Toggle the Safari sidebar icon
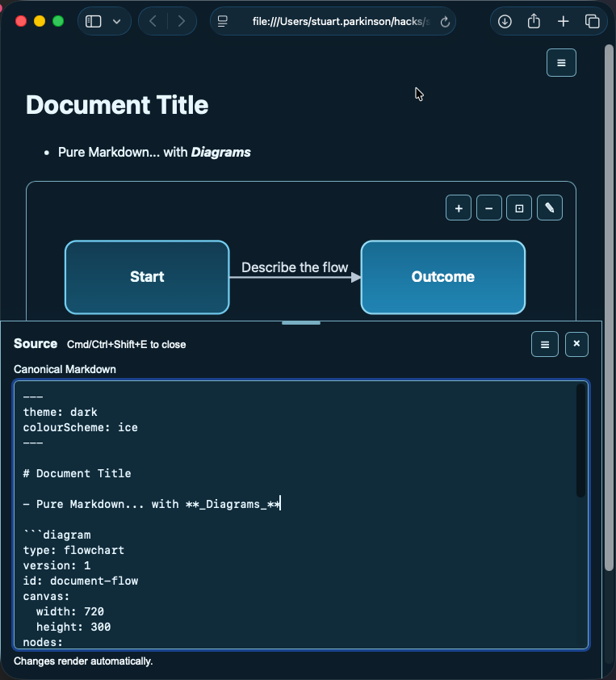This screenshot has height=680, width=616. pyautogui.click(x=93, y=21)
